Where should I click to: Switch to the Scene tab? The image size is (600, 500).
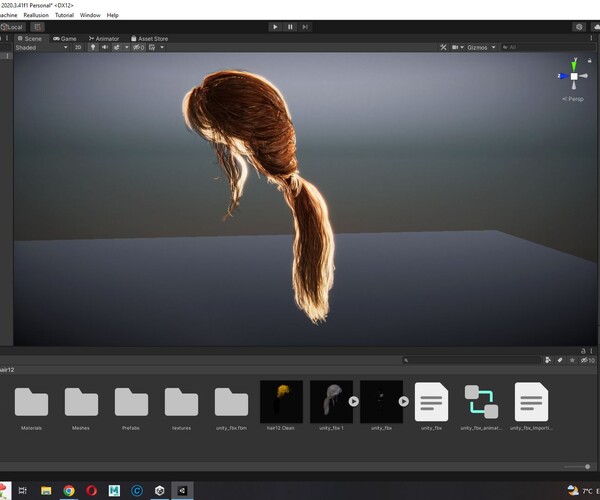click(30, 39)
